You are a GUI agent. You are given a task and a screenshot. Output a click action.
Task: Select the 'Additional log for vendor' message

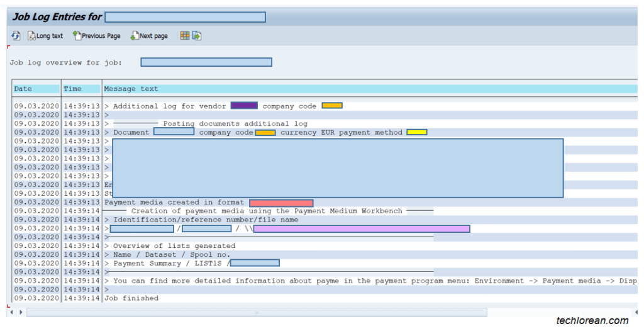coord(170,106)
